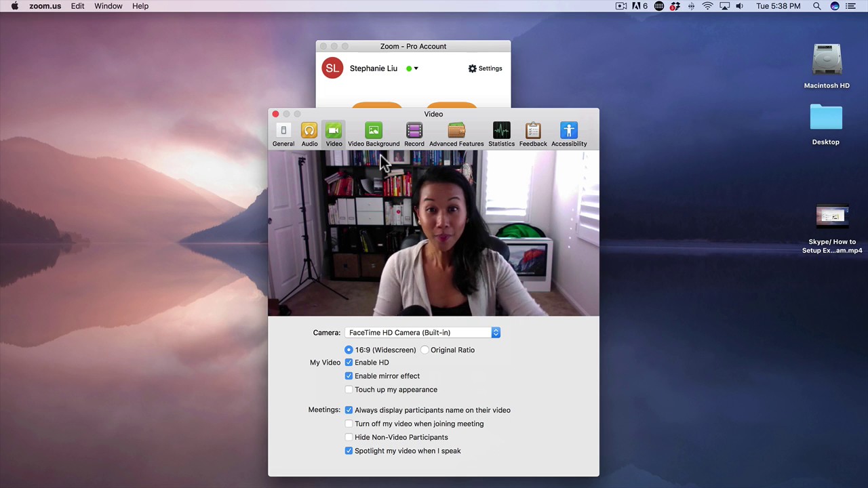The image size is (868, 488).
Task: Open Spotlight search in menu bar
Action: pos(817,6)
